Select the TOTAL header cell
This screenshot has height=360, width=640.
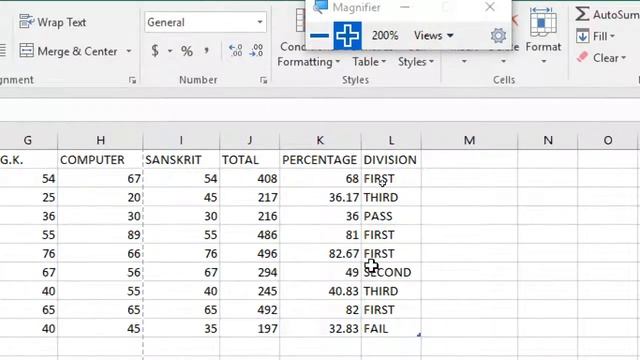pyautogui.click(x=249, y=160)
